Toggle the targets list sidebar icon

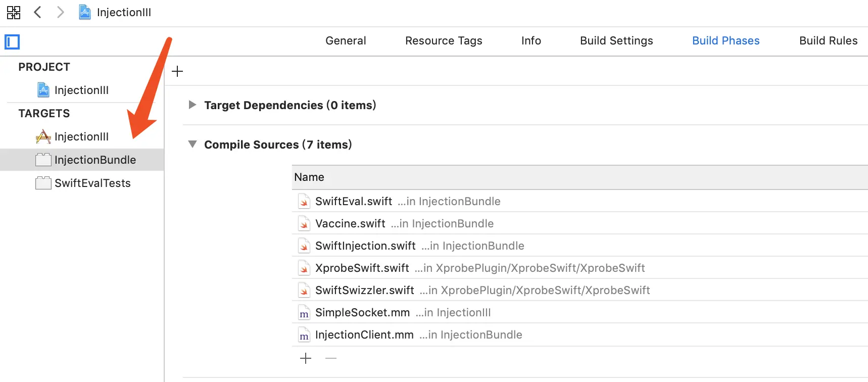coord(12,42)
